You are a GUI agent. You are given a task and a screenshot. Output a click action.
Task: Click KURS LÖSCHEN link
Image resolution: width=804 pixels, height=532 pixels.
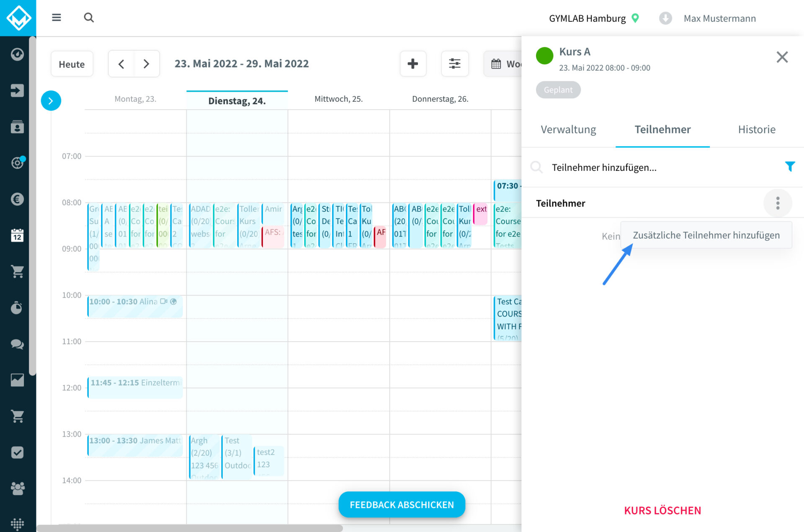pyautogui.click(x=662, y=510)
